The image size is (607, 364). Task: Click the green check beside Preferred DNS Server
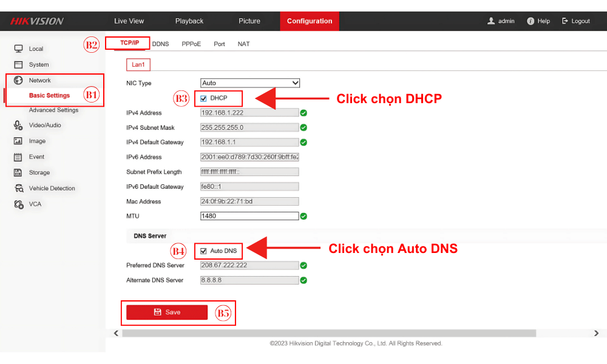303,265
